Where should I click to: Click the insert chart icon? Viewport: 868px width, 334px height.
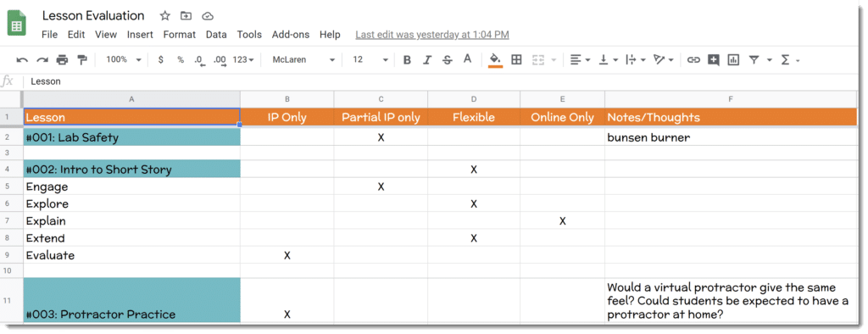733,60
